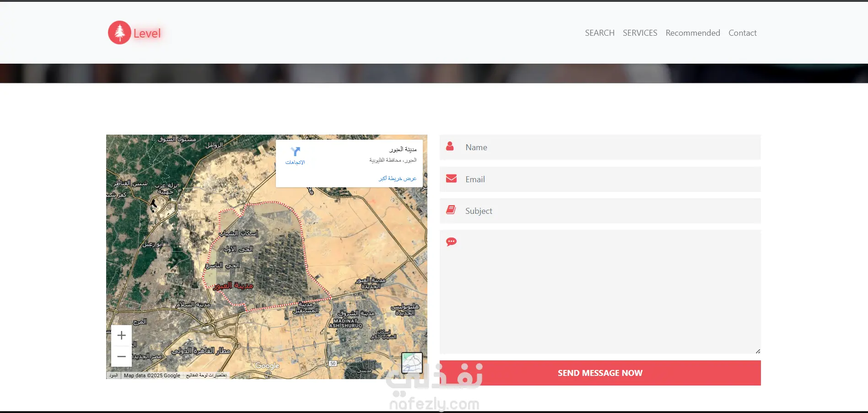Viewport: 868px width, 413px height.
Task: Click the شبين القناطر map label
Action: (131, 183)
